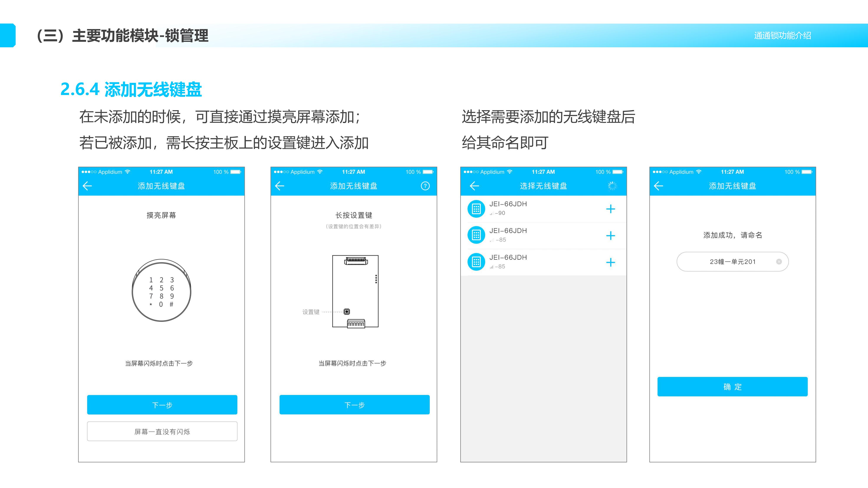Click 屏幕一直没有闪烁 outlined button
The width and height of the screenshot is (868, 488).
pos(162,431)
